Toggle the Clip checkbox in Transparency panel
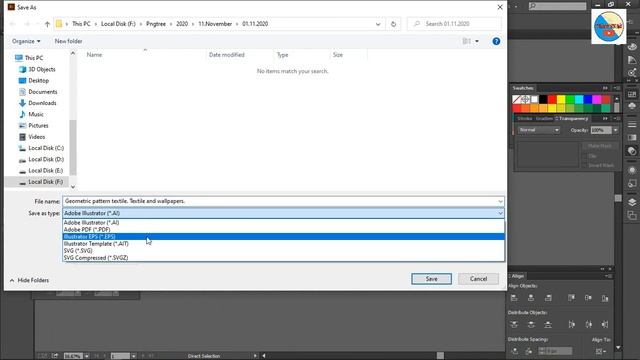This screenshot has width=640, height=360. tap(585, 156)
